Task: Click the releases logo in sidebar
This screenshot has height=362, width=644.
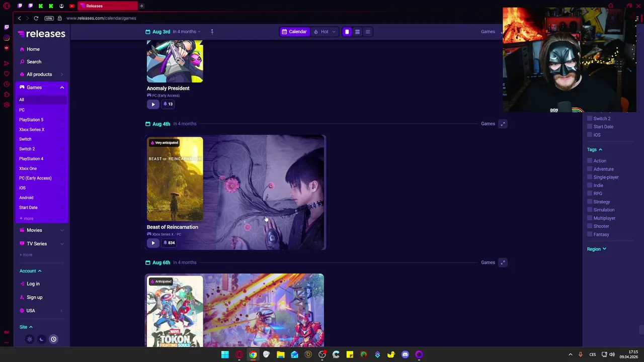Action: tap(41, 34)
